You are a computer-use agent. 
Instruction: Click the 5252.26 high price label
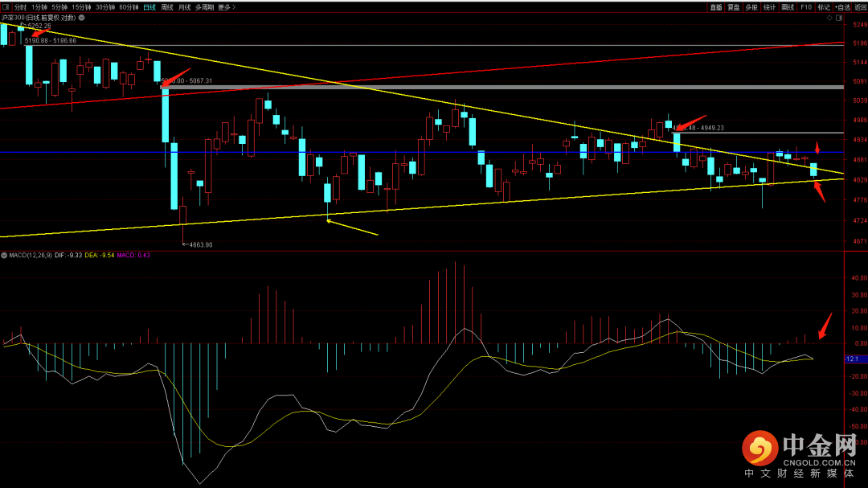[39, 26]
